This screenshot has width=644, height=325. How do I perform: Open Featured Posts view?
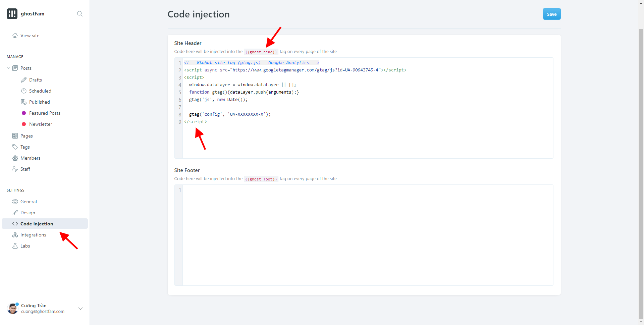(x=45, y=113)
